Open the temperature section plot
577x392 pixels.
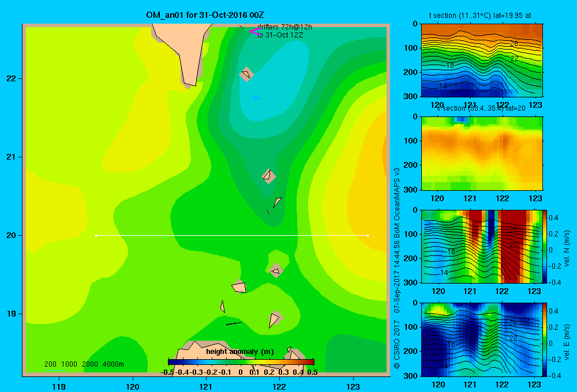(482, 61)
